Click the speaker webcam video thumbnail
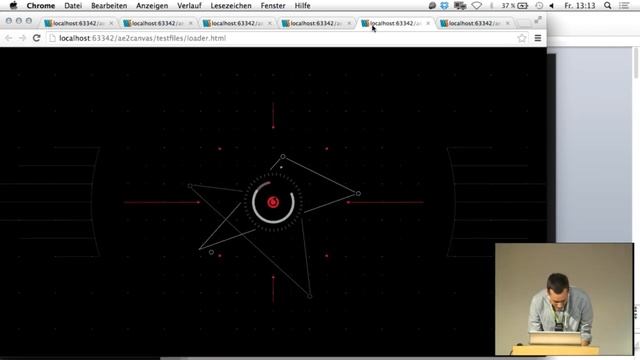 point(564,299)
